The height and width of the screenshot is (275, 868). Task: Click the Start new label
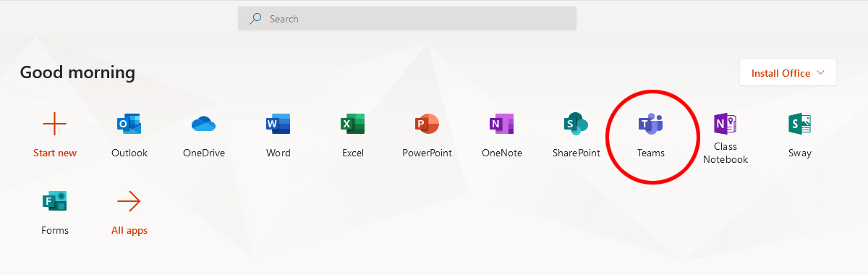click(55, 153)
